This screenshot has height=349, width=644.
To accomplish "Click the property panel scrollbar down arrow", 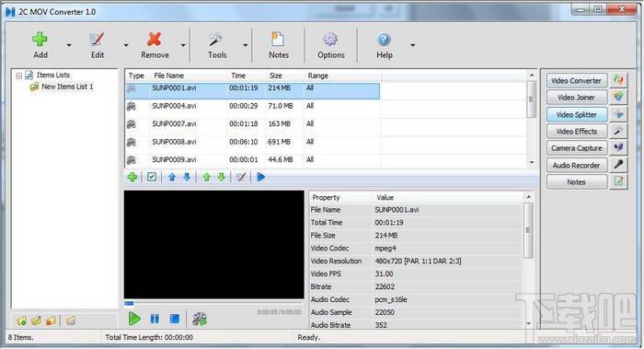I will (529, 324).
